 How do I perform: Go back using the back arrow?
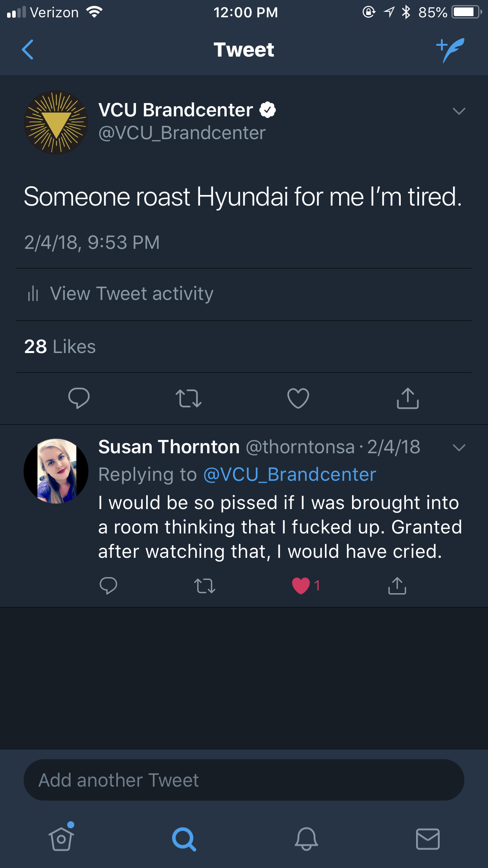click(x=28, y=50)
